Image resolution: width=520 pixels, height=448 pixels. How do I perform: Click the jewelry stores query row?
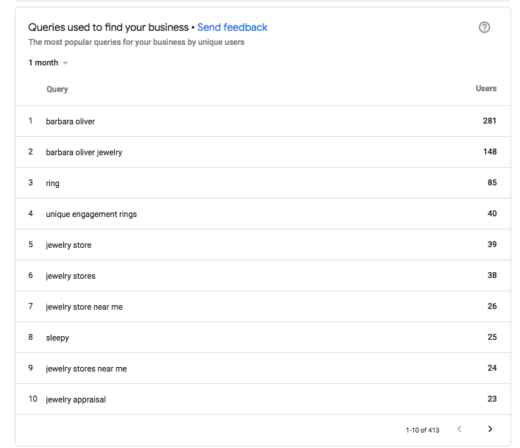point(263,276)
